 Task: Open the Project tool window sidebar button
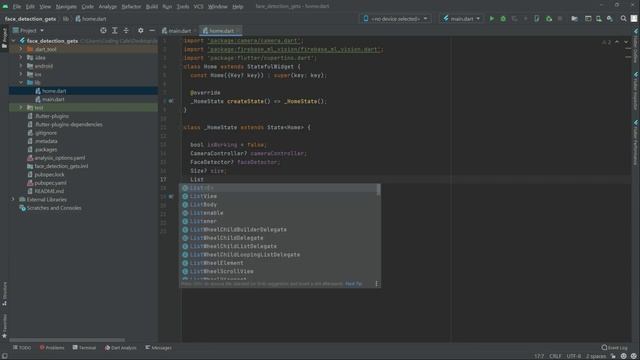pyautogui.click(x=4, y=38)
